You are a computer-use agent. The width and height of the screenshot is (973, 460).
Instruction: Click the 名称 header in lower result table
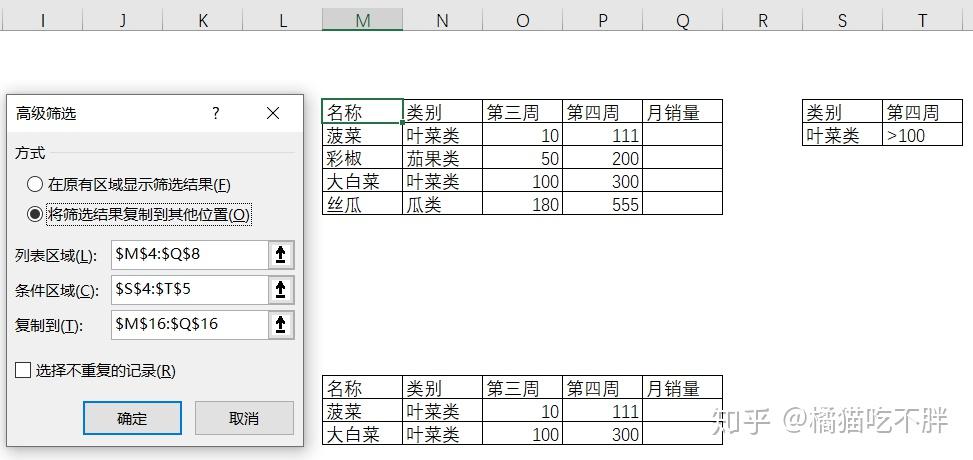tap(362, 387)
